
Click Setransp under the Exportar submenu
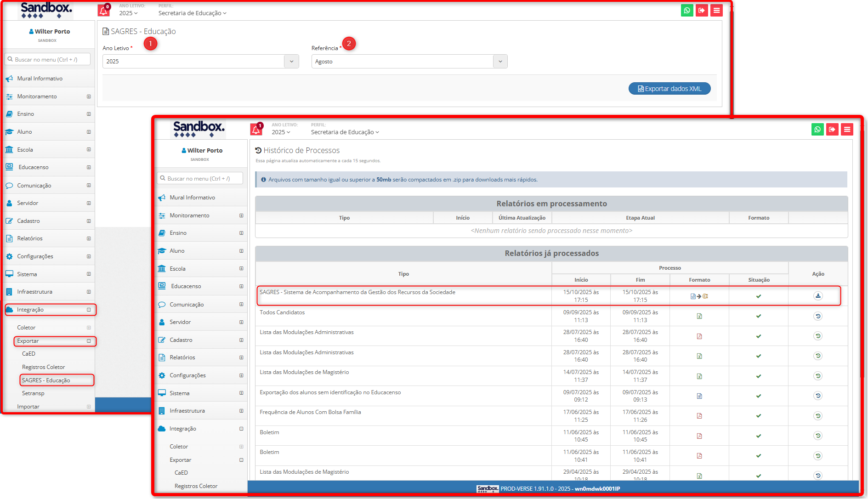(33, 393)
